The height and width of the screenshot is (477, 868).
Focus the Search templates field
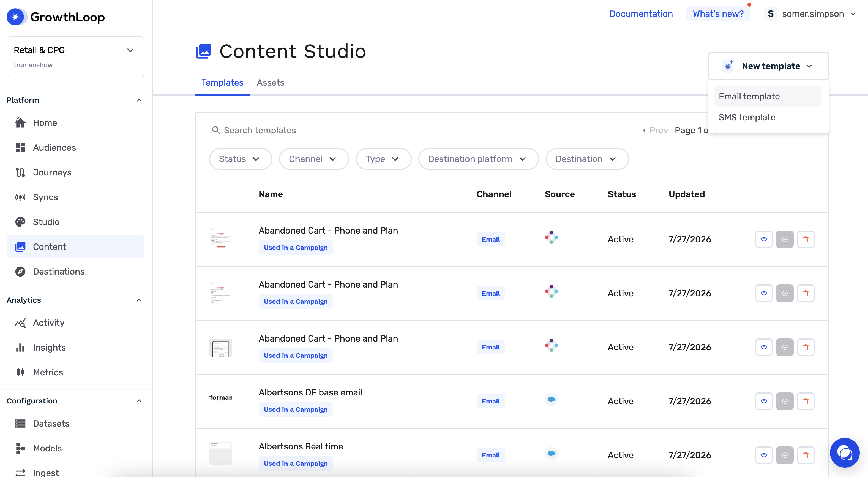coord(260,130)
